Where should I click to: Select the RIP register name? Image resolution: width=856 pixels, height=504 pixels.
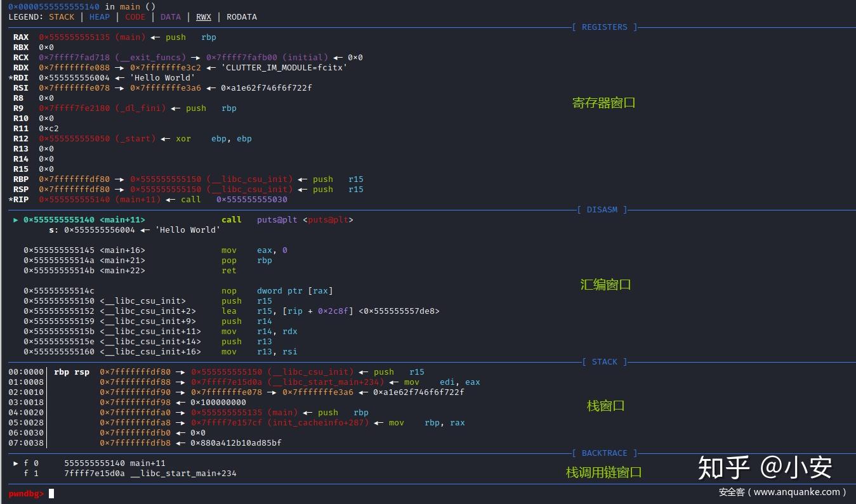[x=21, y=199]
